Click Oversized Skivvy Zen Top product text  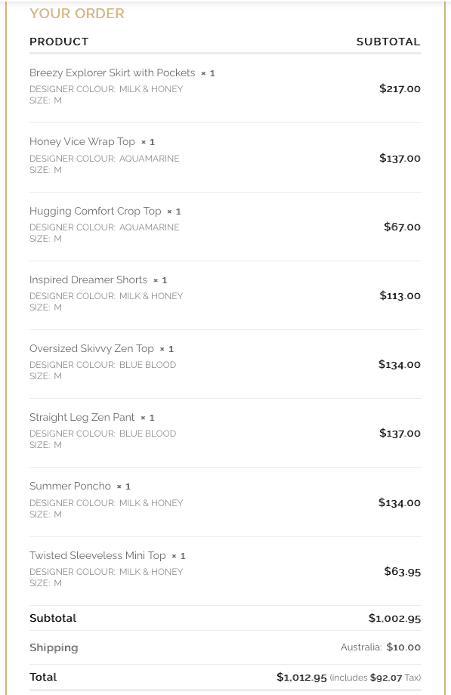point(91,348)
